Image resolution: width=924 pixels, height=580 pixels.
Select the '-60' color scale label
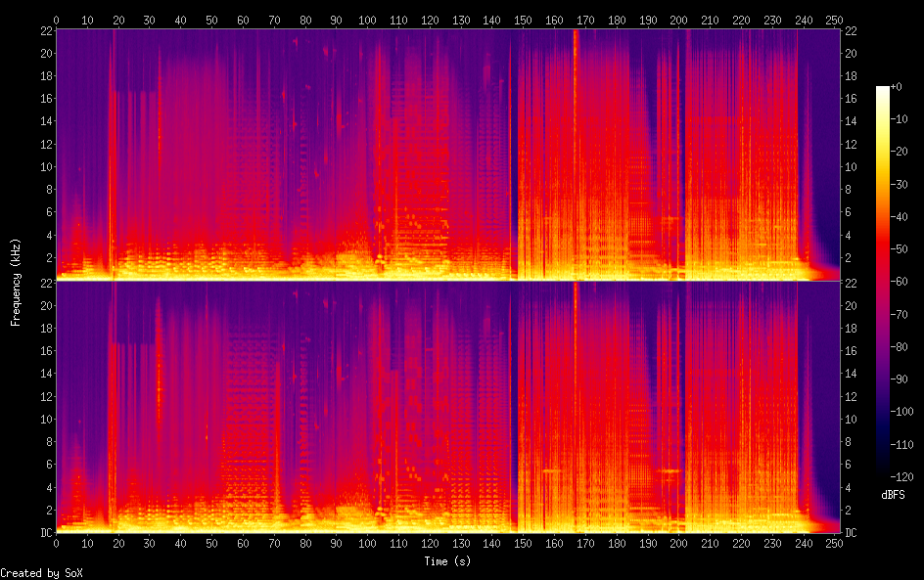pos(900,282)
